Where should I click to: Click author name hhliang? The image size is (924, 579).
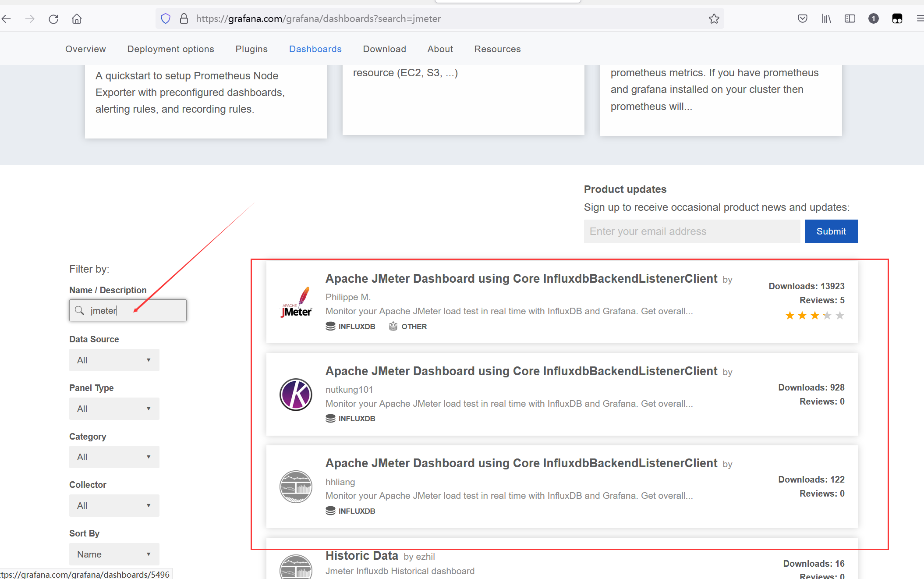[x=340, y=482]
